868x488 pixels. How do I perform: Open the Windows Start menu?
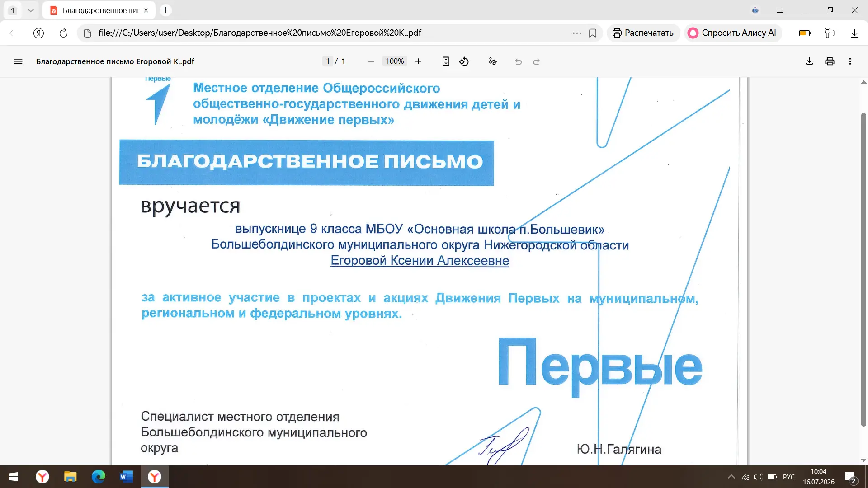14,477
